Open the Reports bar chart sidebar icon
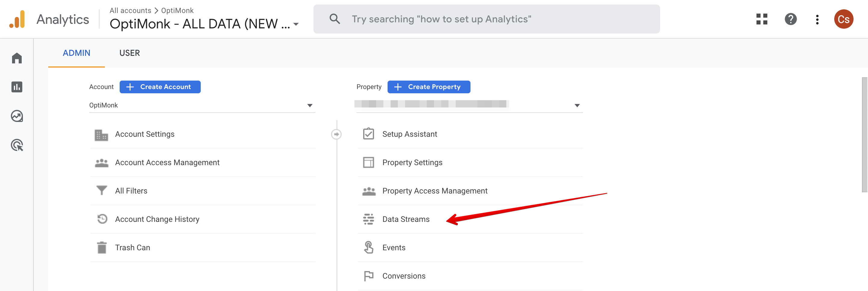Screen dimensions: 868x291 click(17, 87)
